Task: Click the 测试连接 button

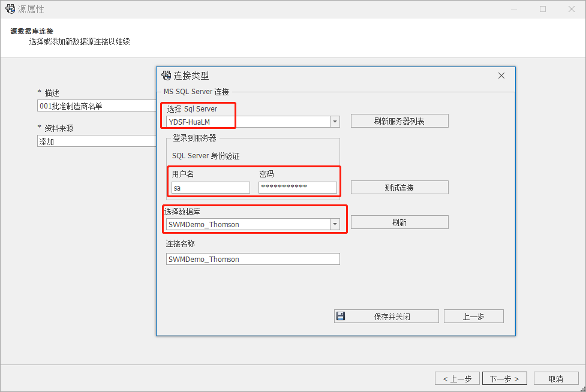Action: click(399, 188)
